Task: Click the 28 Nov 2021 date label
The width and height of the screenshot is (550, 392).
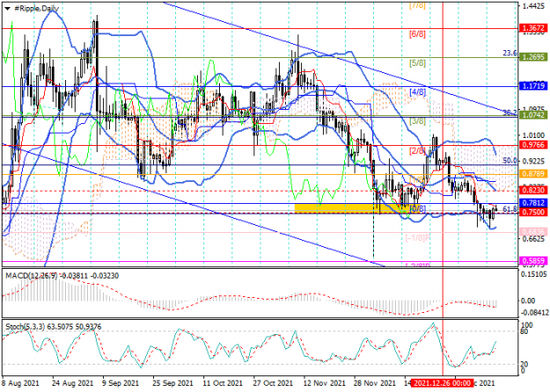Action: (375, 383)
